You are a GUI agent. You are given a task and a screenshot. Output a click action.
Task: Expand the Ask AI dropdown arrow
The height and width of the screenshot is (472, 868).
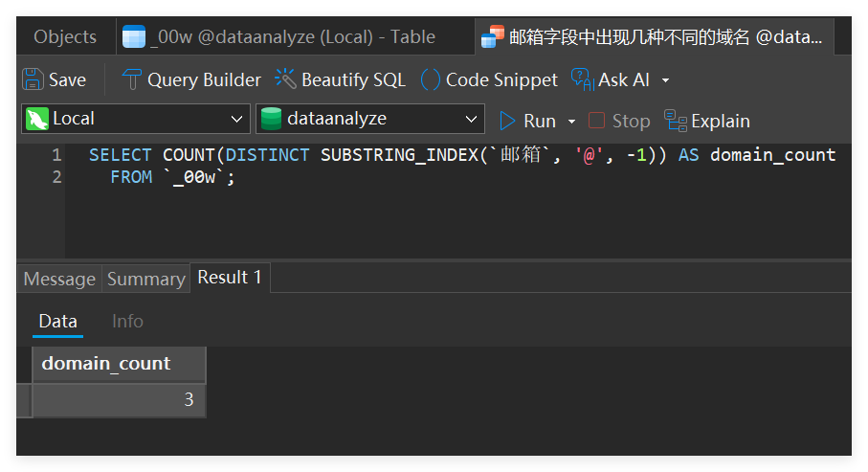(x=665, y=80)
